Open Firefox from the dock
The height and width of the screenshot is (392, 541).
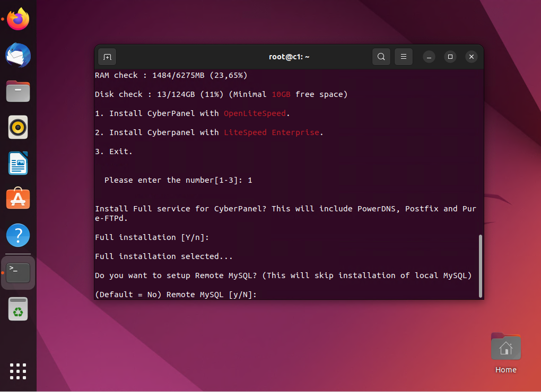18,19
